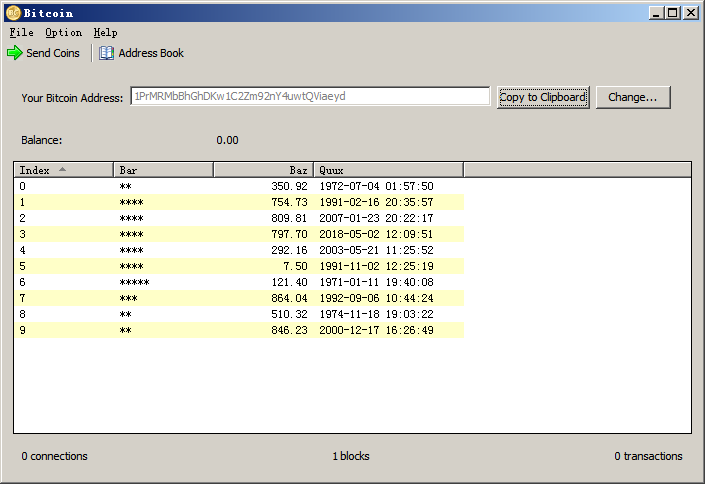Click the five-asterisk Bar cell in row 6
This screenshot has height=484, width=705.
pyautogui.click(x=134, y=282)
